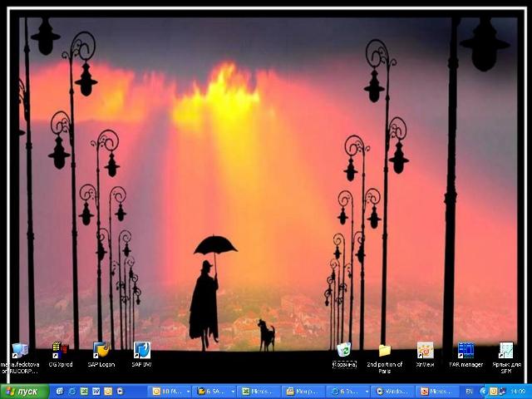Click the network computers tray icon
Screen dimensions: 532x399
click(x=502, y=392)
